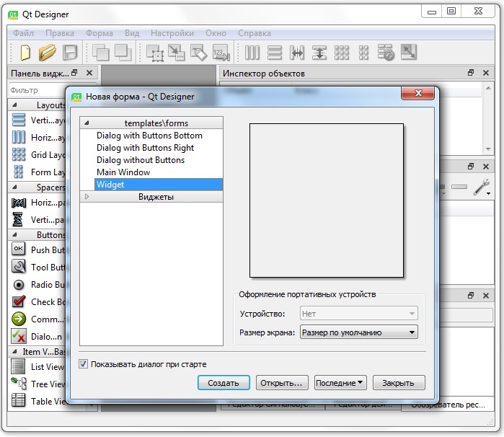Apply vertical splitter layout icon

tap(319, 53)
